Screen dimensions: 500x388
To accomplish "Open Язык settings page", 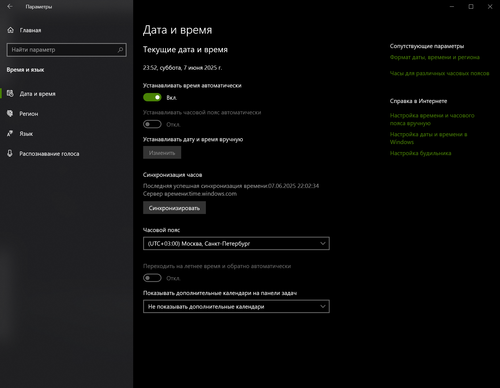I will [x=67, y=134].
